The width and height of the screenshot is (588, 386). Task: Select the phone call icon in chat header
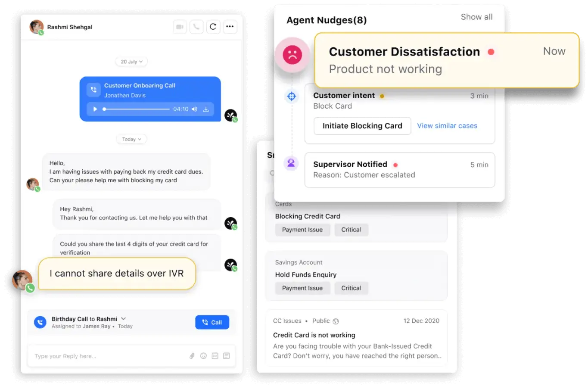[x=196, y=27]
